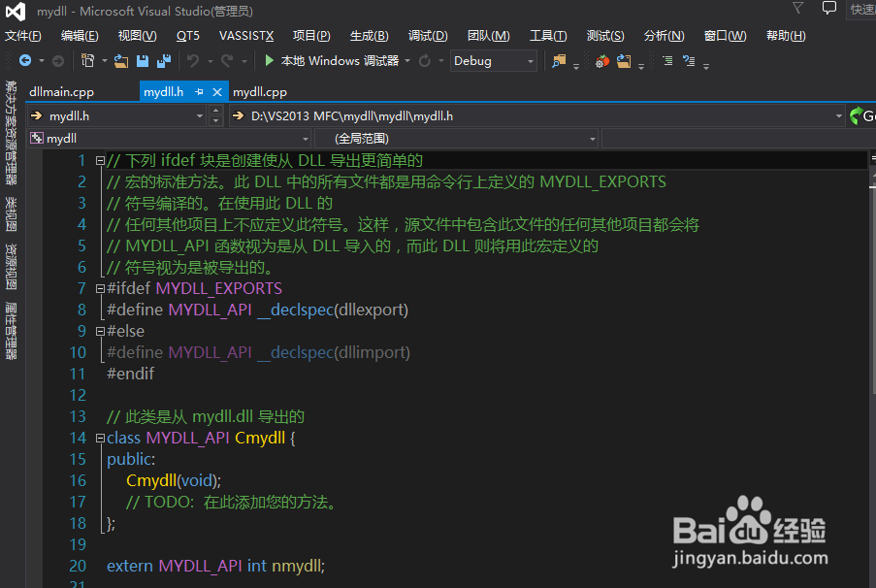Image resolution: width=876 pixels, height=588 pixels.
Task: Open the 调试(D) menu
Action: 428,36
